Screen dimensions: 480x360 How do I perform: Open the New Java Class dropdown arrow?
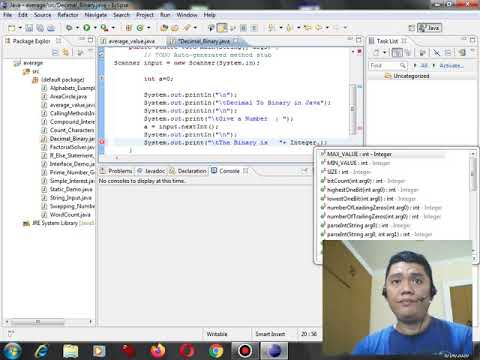[149, 28]
